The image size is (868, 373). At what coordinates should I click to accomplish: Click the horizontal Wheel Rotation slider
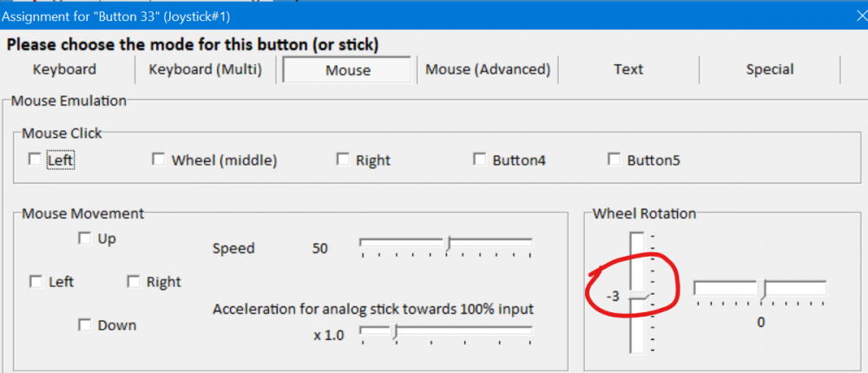pyautogui.click(x=762, y=289)
